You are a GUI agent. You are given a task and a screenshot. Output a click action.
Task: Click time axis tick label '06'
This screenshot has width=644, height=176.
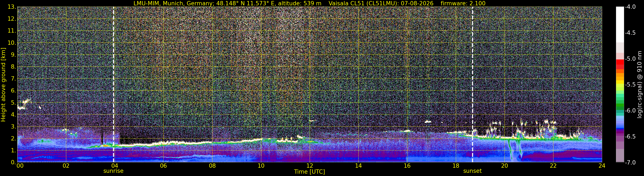163,166
